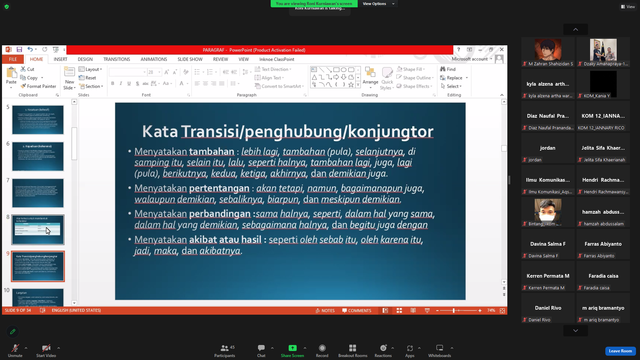
Task: Open the Participants panel
Action: [x=224, y=350]
